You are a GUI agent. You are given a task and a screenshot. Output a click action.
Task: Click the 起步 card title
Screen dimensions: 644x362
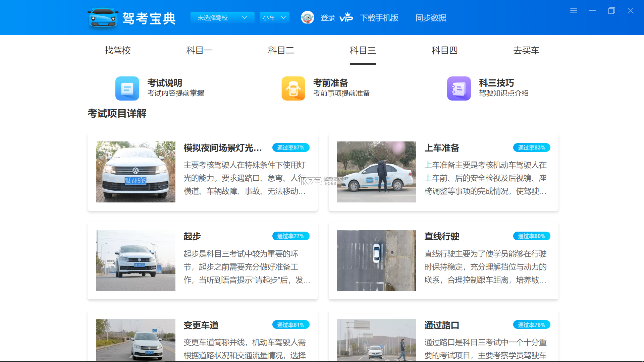tap(192, 236)
